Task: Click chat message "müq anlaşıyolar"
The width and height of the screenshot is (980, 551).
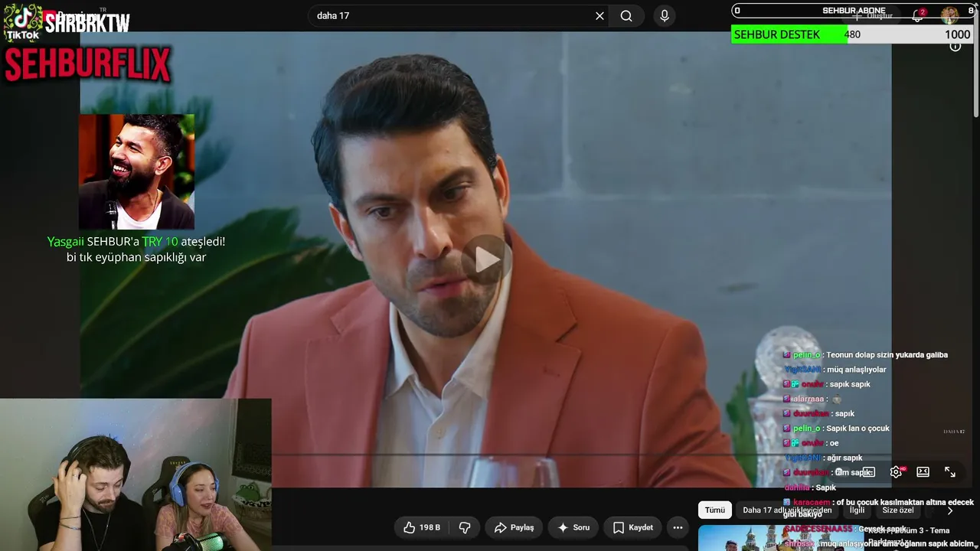Action: pyautogui.click(x=857, y=370)
